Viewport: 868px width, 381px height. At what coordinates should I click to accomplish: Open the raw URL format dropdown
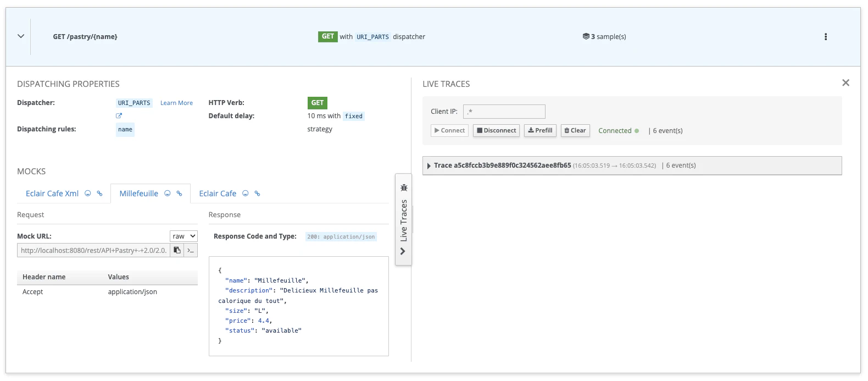[x=183, y=236]
